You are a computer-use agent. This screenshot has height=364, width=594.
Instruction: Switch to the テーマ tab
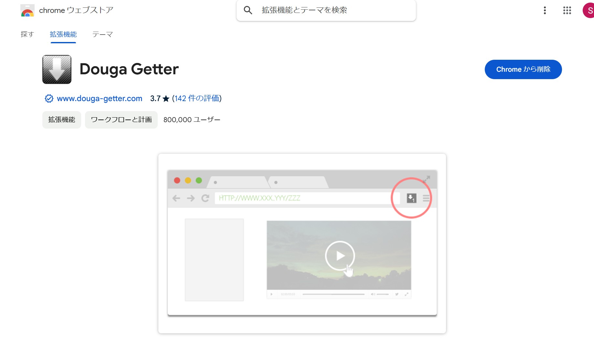102,34
